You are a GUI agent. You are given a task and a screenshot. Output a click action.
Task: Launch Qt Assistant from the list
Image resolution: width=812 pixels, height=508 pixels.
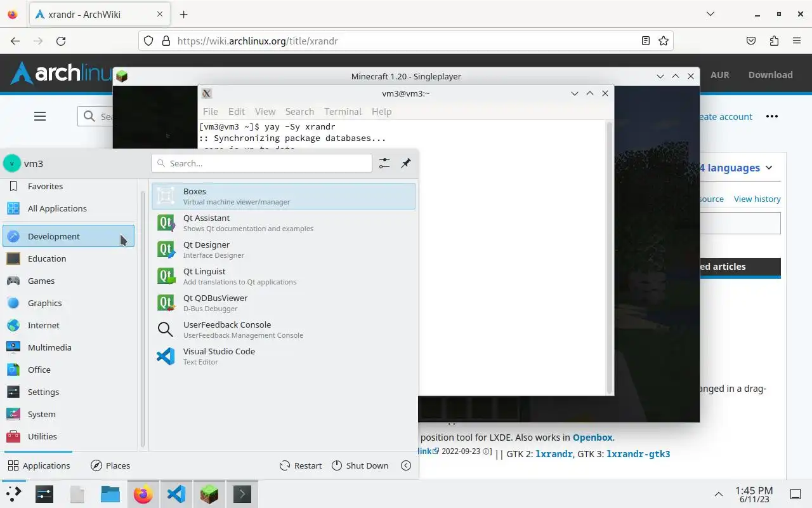click(284, 223)
